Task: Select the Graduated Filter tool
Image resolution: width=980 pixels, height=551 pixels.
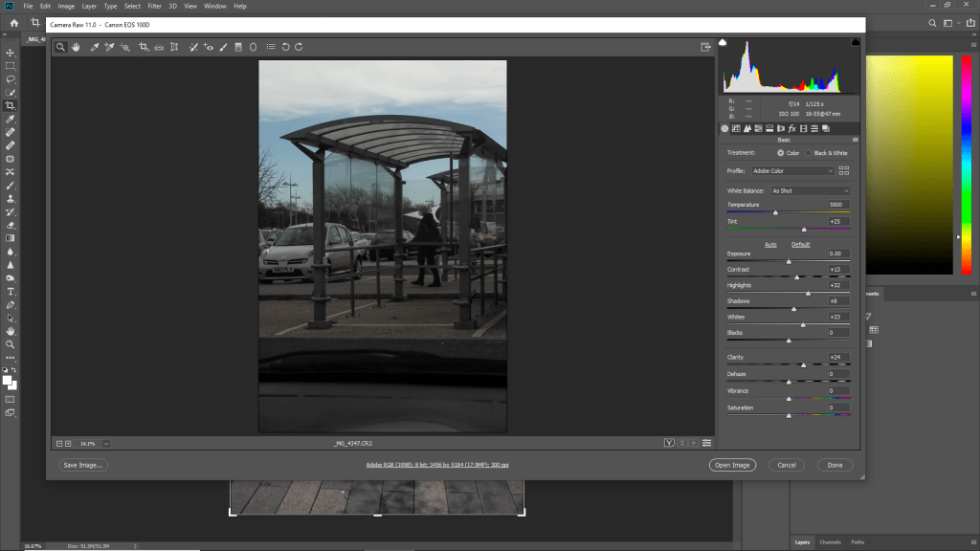Action: [x=238, y=46]
